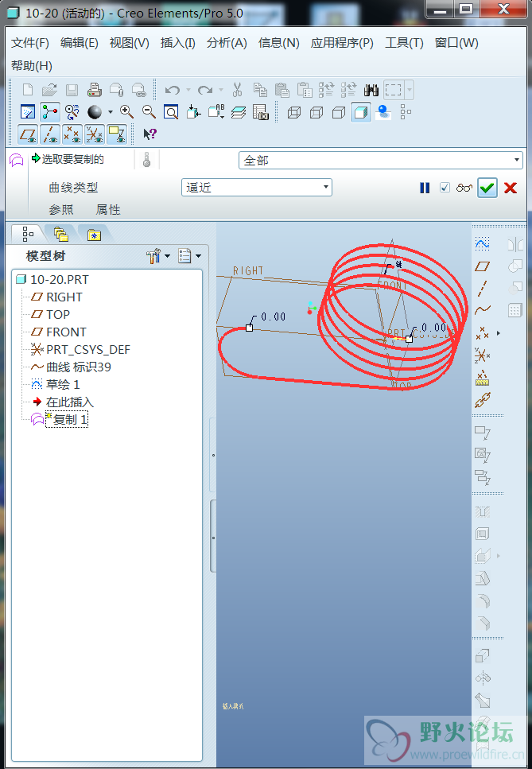The image size is (532, 769).
Task: Click the Zoom in magnifier
Action: 126,112
